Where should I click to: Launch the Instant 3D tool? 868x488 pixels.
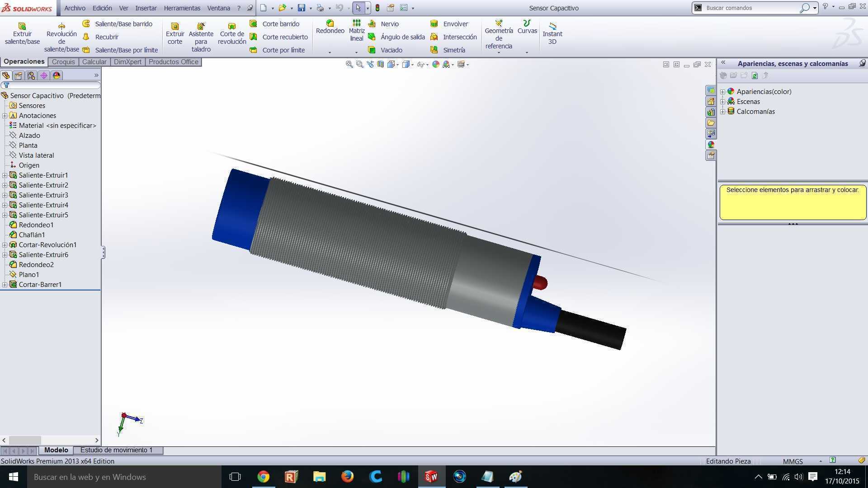pos(552,33)
